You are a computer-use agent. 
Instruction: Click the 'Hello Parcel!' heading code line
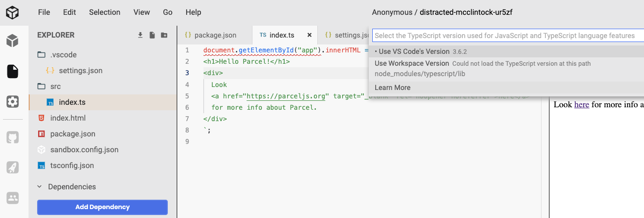(x=247, y=61)
